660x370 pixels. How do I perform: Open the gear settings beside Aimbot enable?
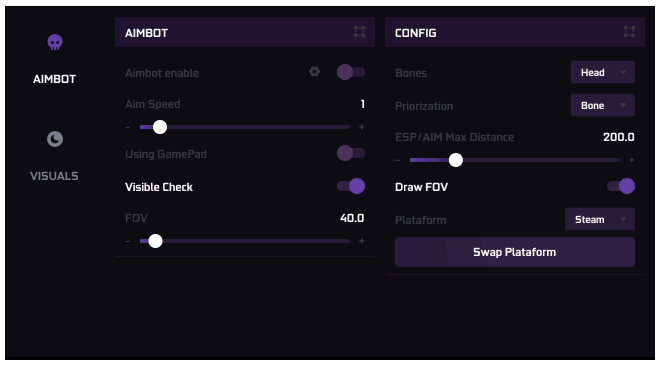coord(314,72)
